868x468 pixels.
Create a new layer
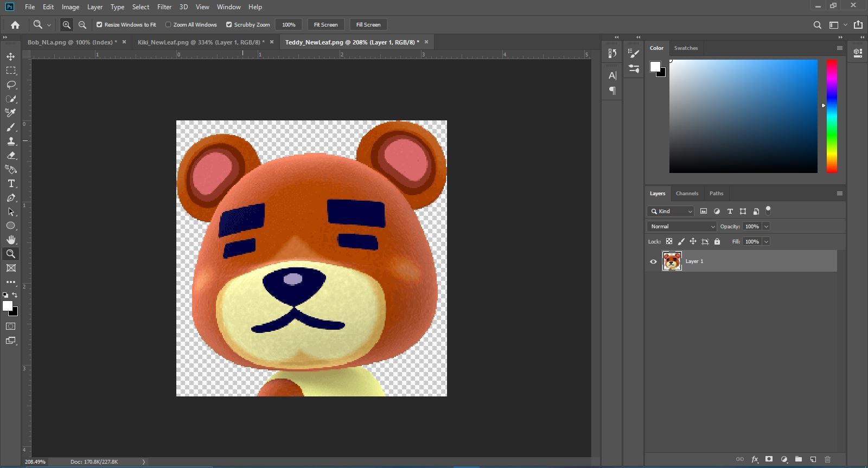click(813, 459)
